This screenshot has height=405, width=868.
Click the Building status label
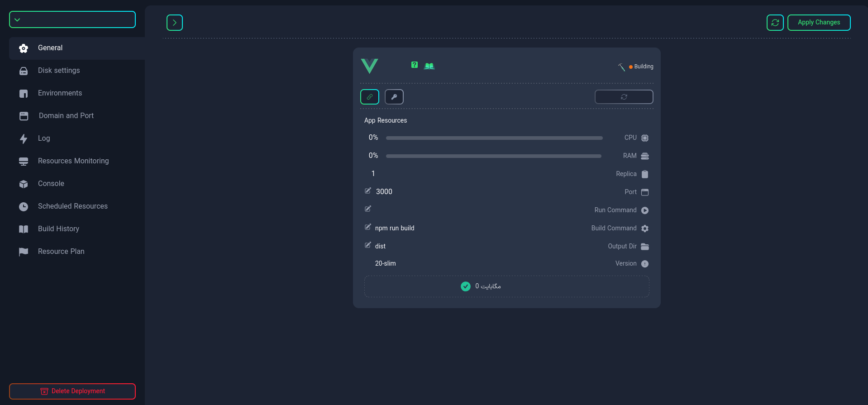coord(644,67)
